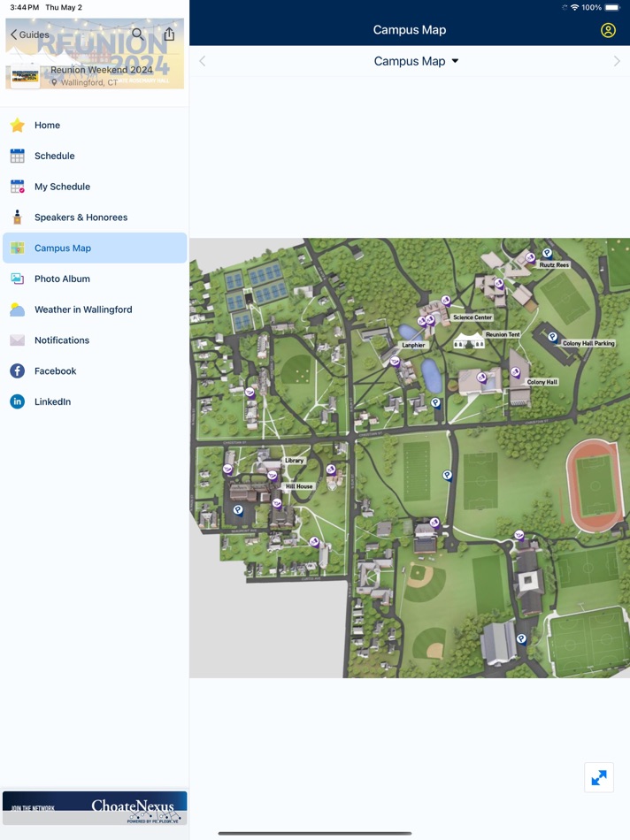The width and height of the screenshot is (630, 840).
Task: Go back to Guides
Action: (30, 34)
